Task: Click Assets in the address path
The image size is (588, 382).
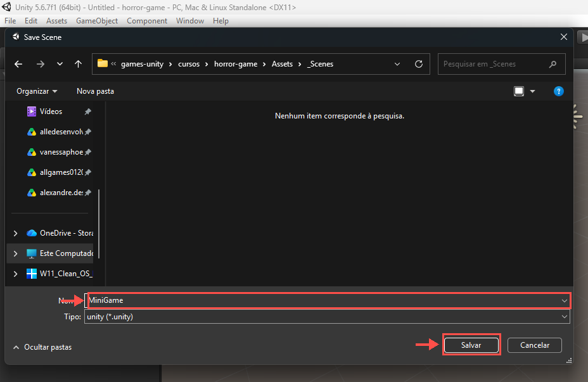Action: [x=282, y=64]
